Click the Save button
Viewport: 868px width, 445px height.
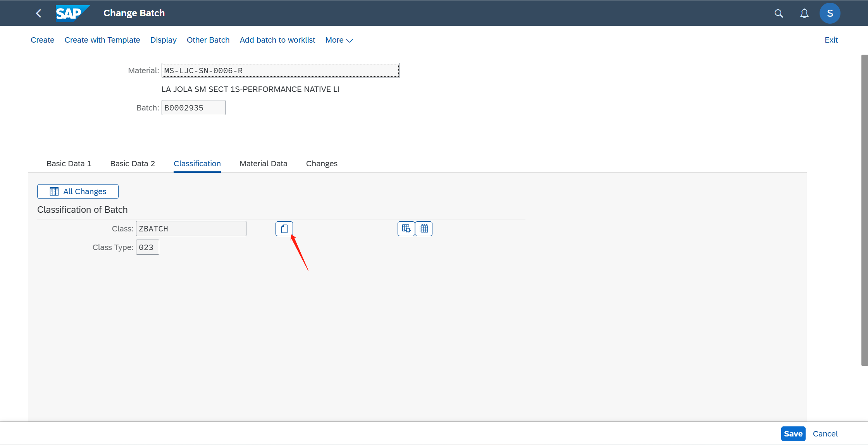click(x=793, y=434)
